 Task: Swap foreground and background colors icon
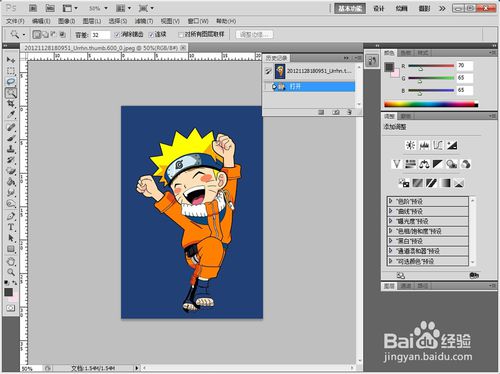(x=15, y=283)
